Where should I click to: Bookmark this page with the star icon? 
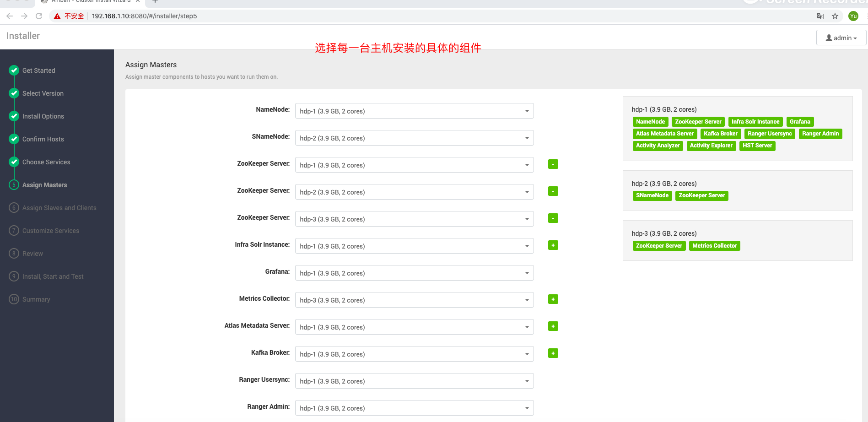pos(835,16)
